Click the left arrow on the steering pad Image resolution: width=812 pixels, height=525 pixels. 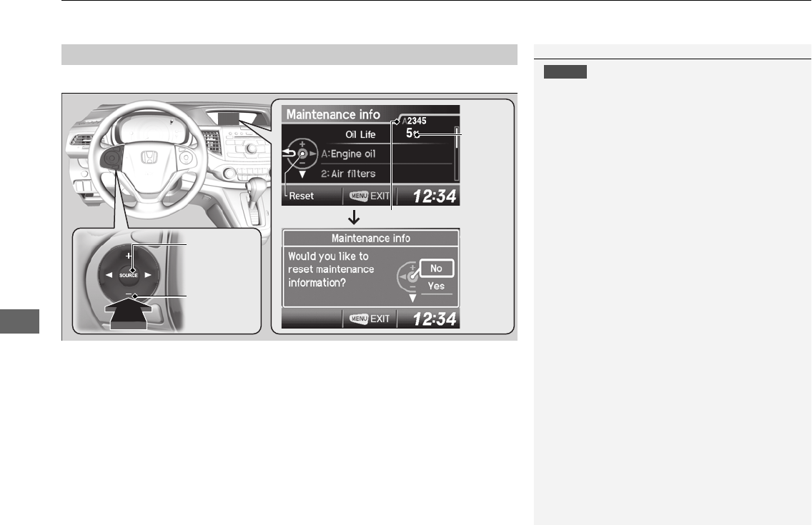[109, 275]
